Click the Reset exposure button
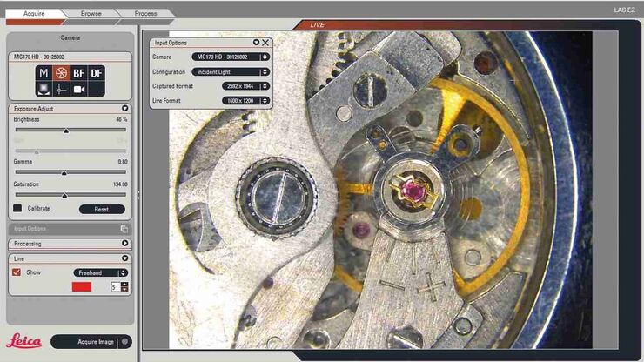The image size is (644, 362). tap(102, 209)
